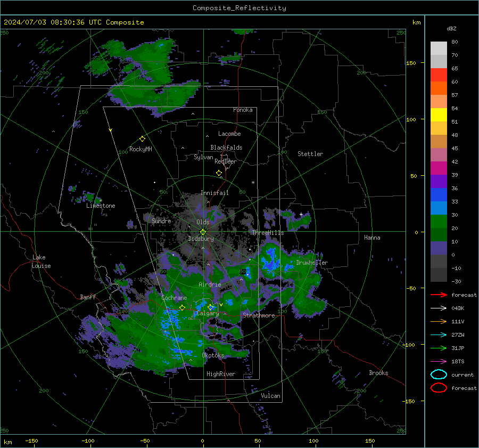Click the yellow V marker northwest of RockyMH
This screenshot has width=479, height=448.
(x=111, y=130)
